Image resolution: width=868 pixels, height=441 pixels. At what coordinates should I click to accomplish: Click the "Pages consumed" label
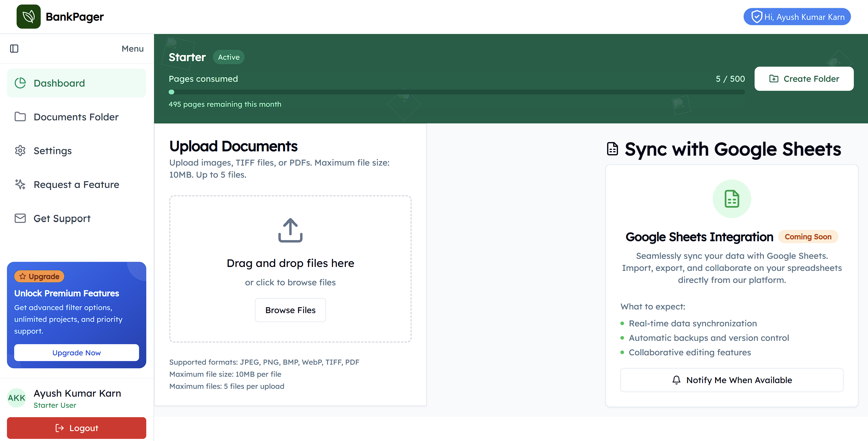click(x=203, y=79)
